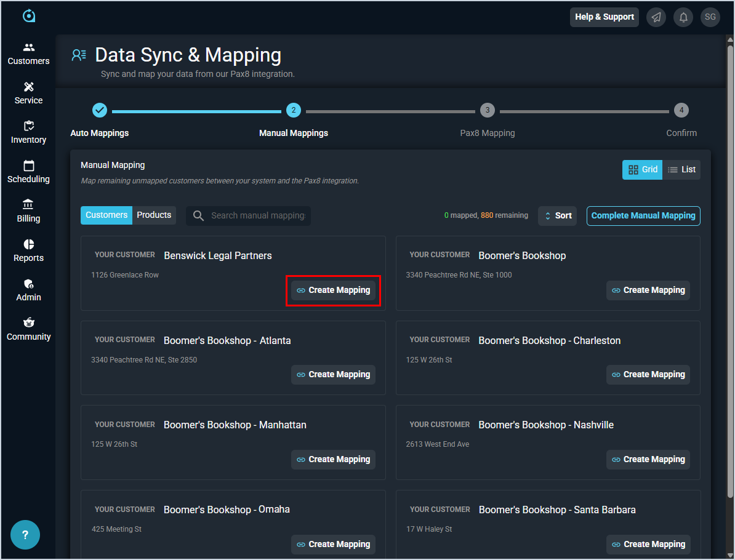Viewport: 735px width, 560px height.
Task: Go to the Service tools icon
Action: (x=28, y=87)
